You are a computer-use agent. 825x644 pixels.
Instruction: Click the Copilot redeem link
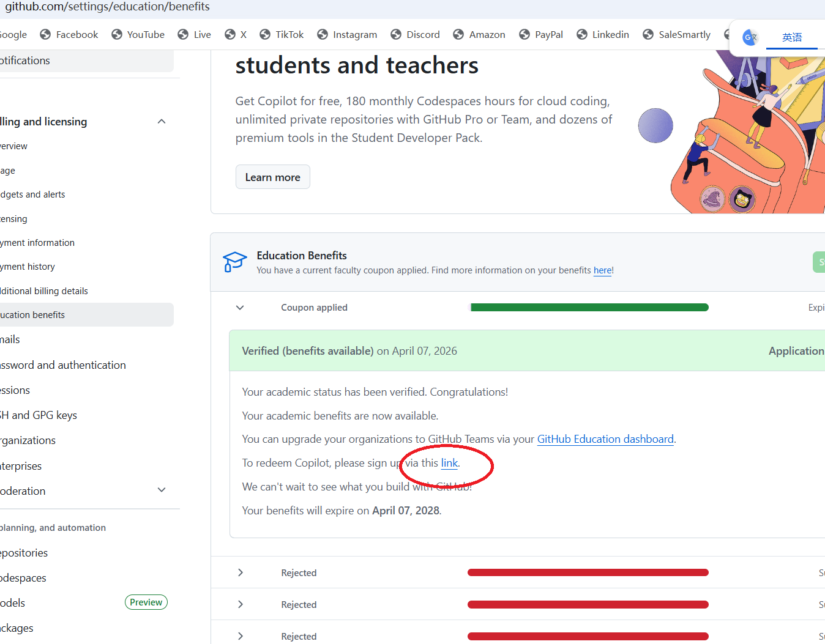[x=449, y=463]
